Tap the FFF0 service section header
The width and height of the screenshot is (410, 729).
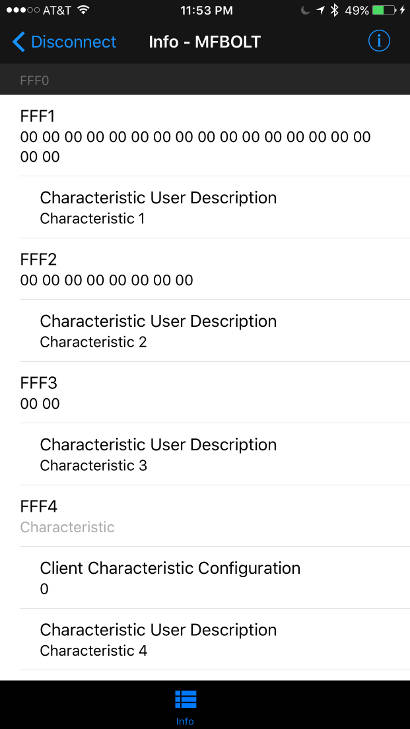point(205,80)
